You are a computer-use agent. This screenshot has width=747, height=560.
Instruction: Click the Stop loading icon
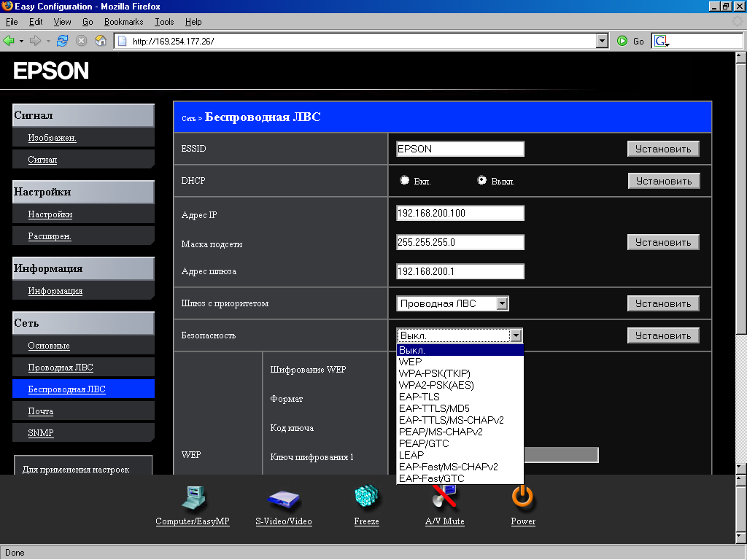click(x=82, y=41)
